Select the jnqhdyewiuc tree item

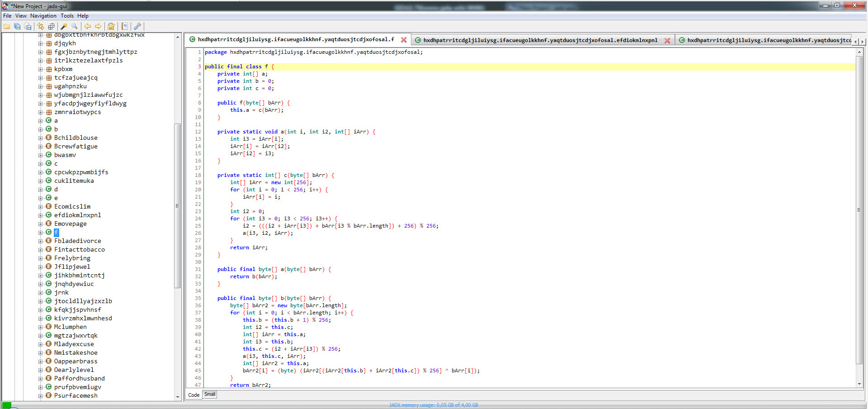pos(74,284)
